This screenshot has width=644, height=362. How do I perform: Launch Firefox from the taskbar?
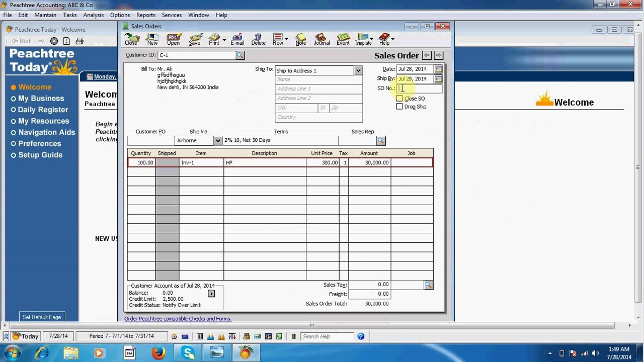pyautogui.click(x=158, y=353)
